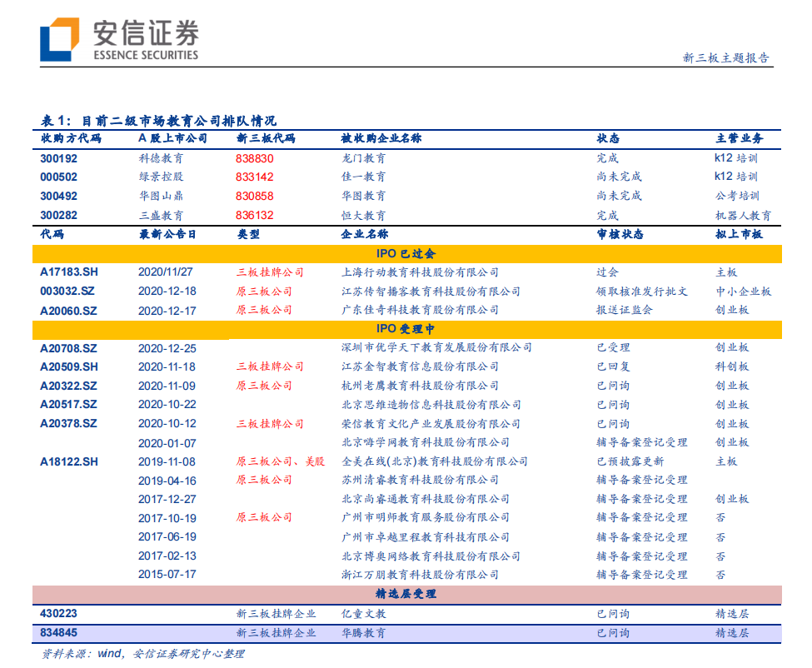The width and height of the screenshot is (812, 668).
Task: Open stock code 300192
Action: pos(59,158)
